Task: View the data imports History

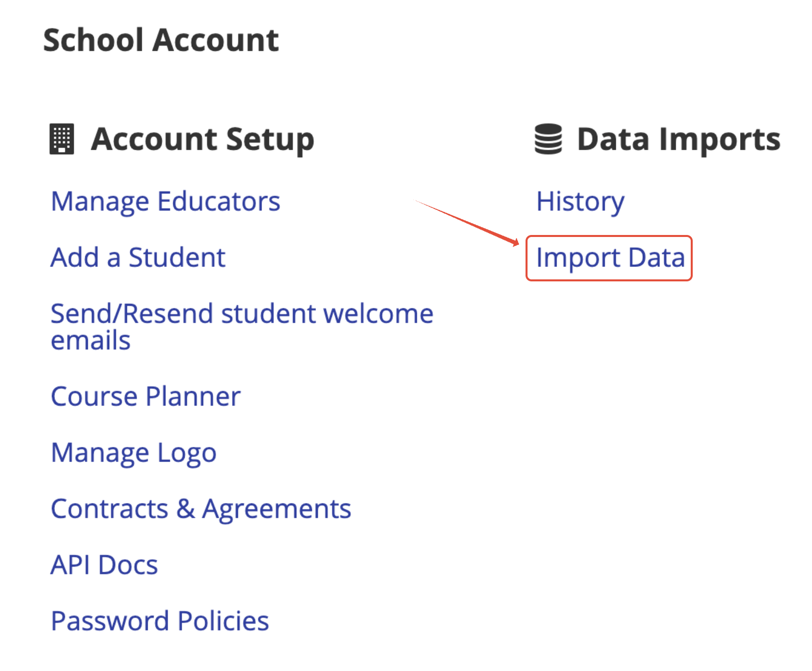Action: click(580, 202)
